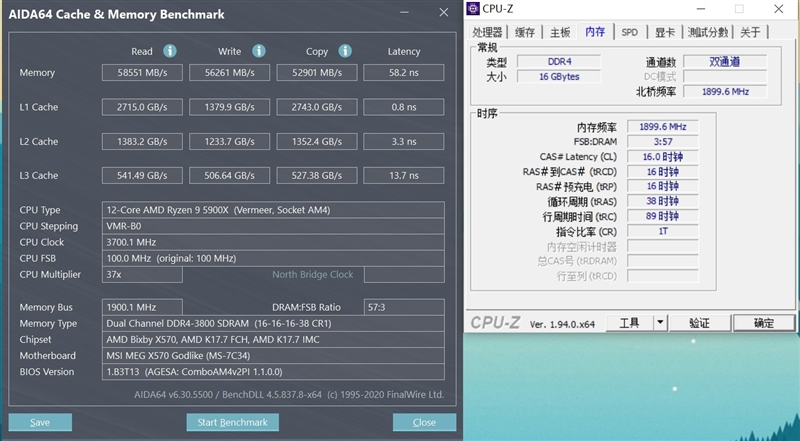Switch to the 缓存 tab in CPU-Z
Image resolution: width=800 pixels, height=441 pixels.
pos(525,32)
